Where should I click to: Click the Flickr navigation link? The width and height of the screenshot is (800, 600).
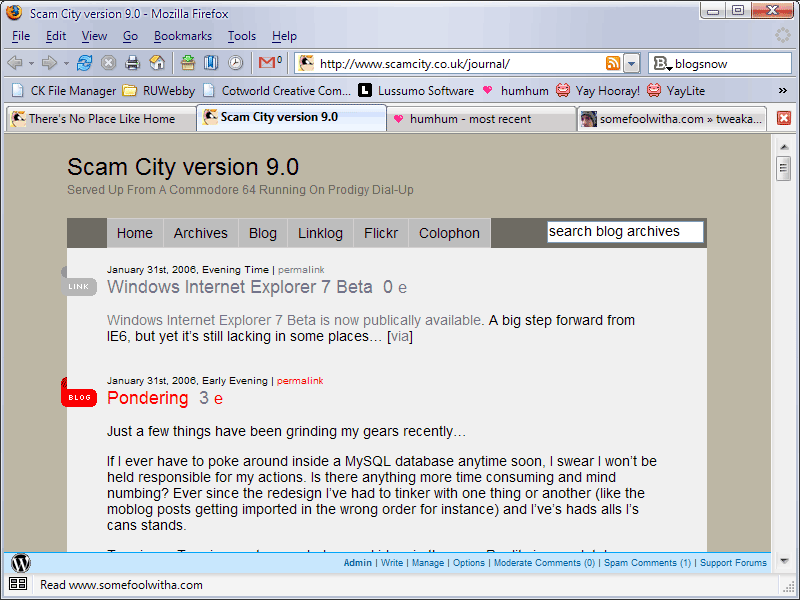(x=381, y=233)
